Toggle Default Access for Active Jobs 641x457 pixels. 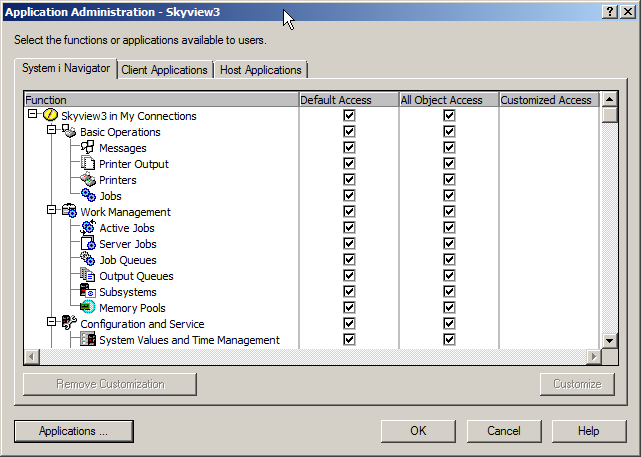[349, 227]
